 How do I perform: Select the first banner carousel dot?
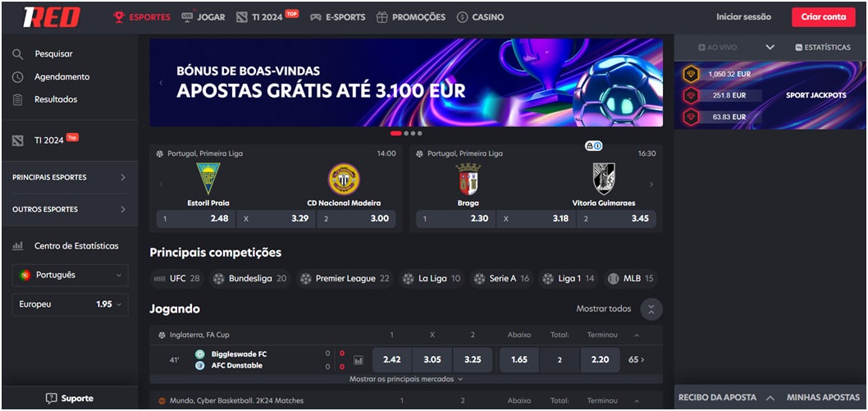(395, 134)
